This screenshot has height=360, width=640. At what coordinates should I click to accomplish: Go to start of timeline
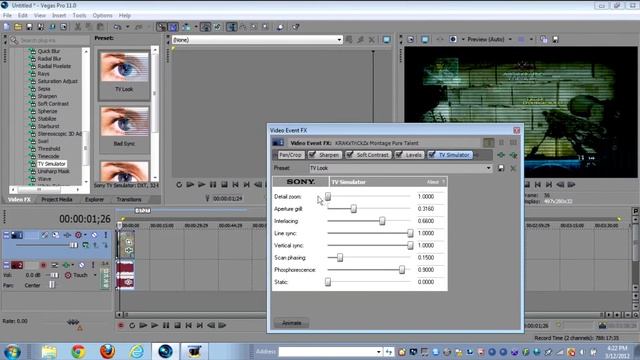pyautogui.click(x=188, y=325)
